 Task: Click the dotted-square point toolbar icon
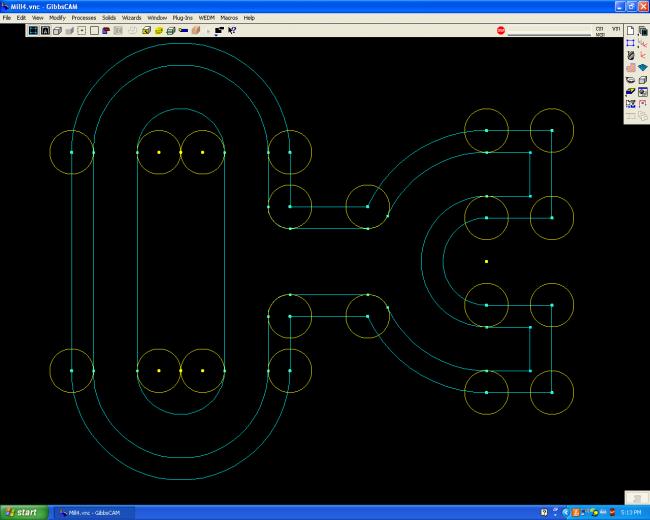point(82,30)
